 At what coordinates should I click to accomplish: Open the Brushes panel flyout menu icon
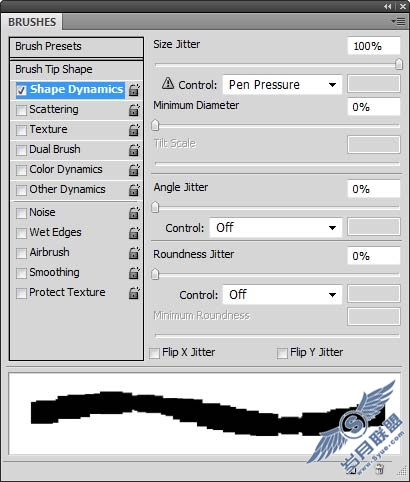(x=399, y=22)
